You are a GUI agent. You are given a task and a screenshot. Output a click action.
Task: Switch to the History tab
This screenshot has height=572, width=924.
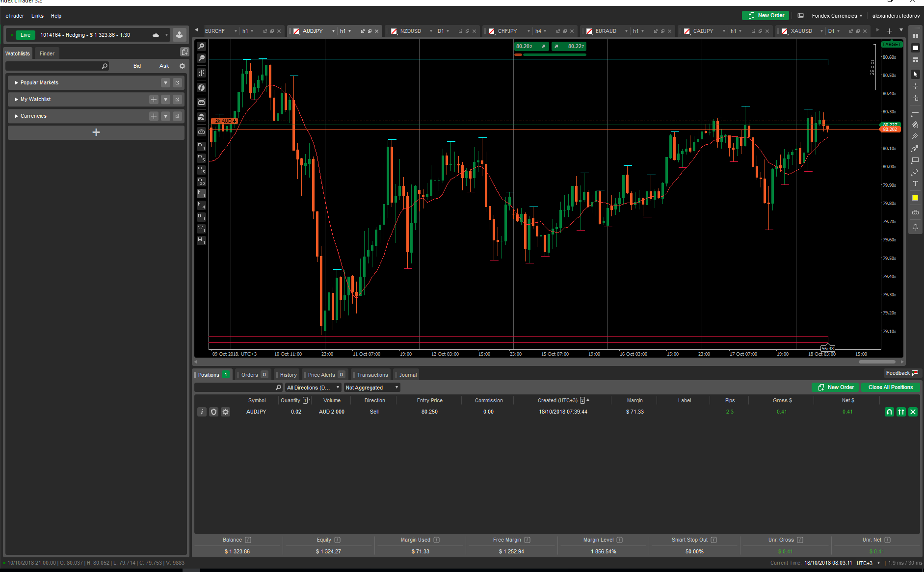point(288,375)
